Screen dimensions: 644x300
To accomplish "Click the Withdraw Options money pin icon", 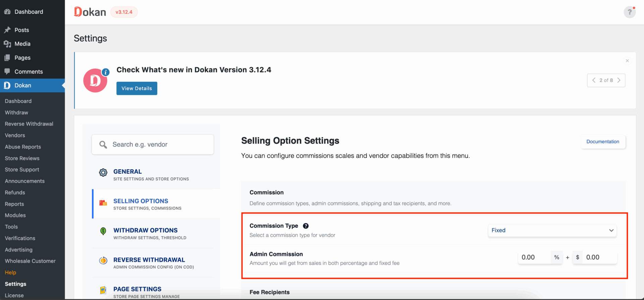I will coord(103,231).
